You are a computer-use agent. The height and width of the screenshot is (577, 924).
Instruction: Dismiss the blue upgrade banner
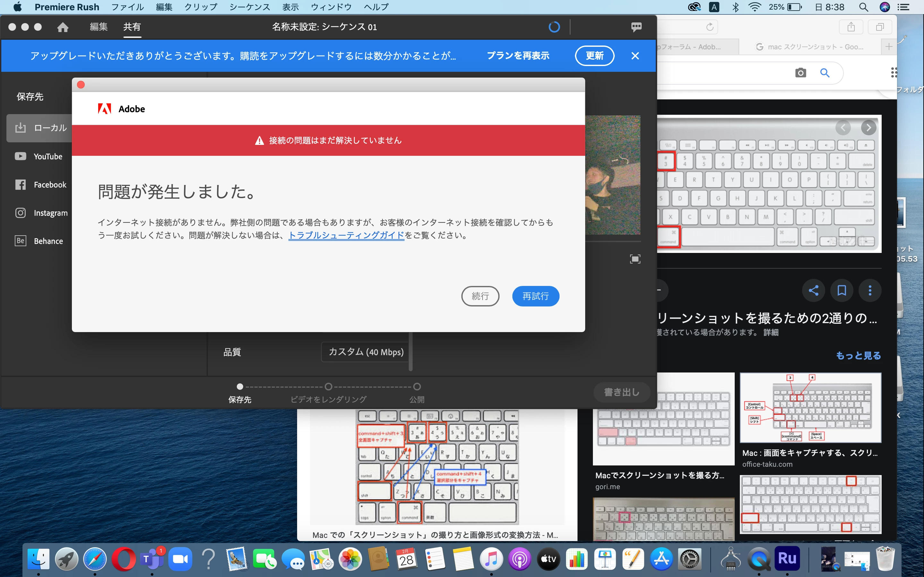635,56
